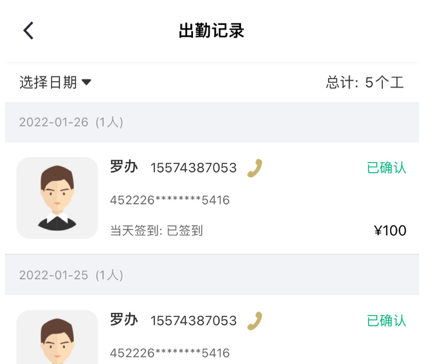Select the 2022-01-25 (1人) date header

pyautogui.click(x=71, y=275)
